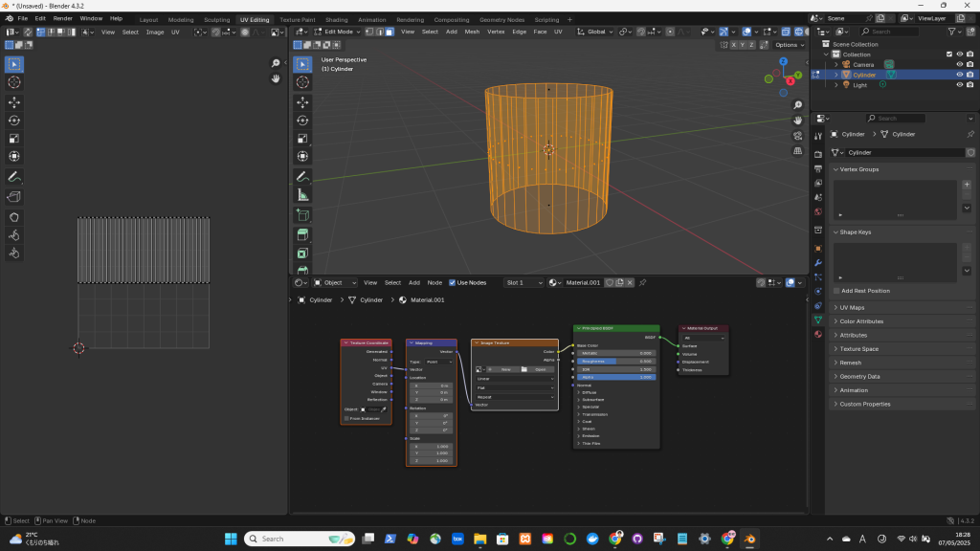Screen dimensions: 980x551
Task: Uncheck the Use Nodes checkbox
Action: [x=453, y=283]
